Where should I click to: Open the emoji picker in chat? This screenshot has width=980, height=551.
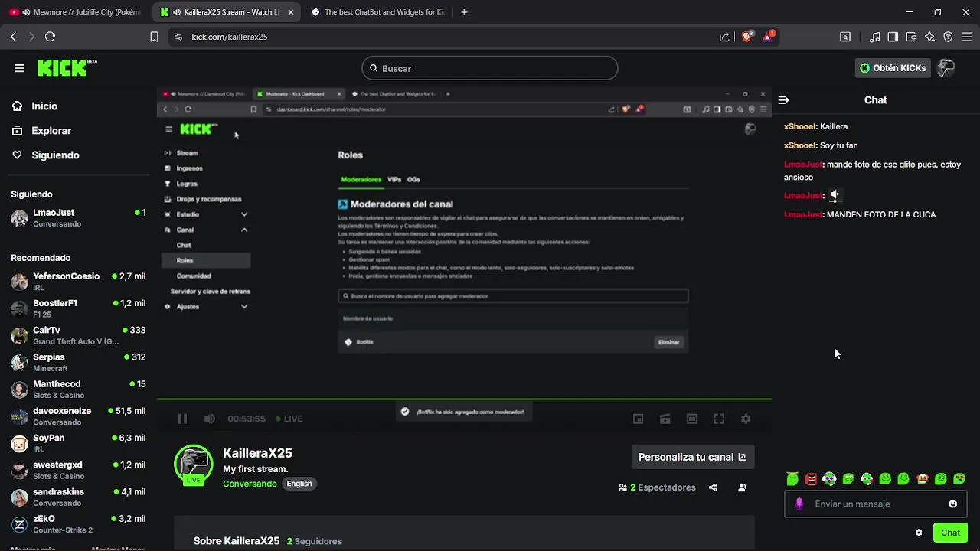(953, 504)
